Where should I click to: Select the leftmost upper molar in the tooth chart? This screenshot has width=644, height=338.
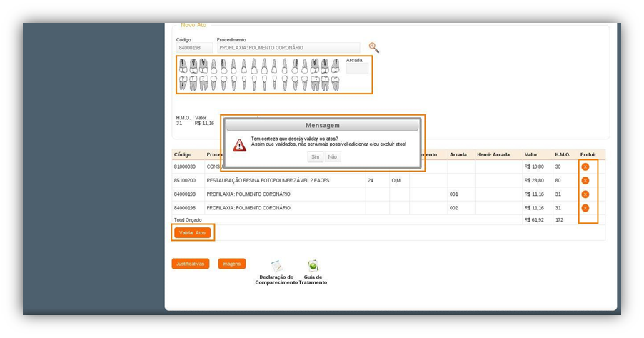tap(183, 66)
